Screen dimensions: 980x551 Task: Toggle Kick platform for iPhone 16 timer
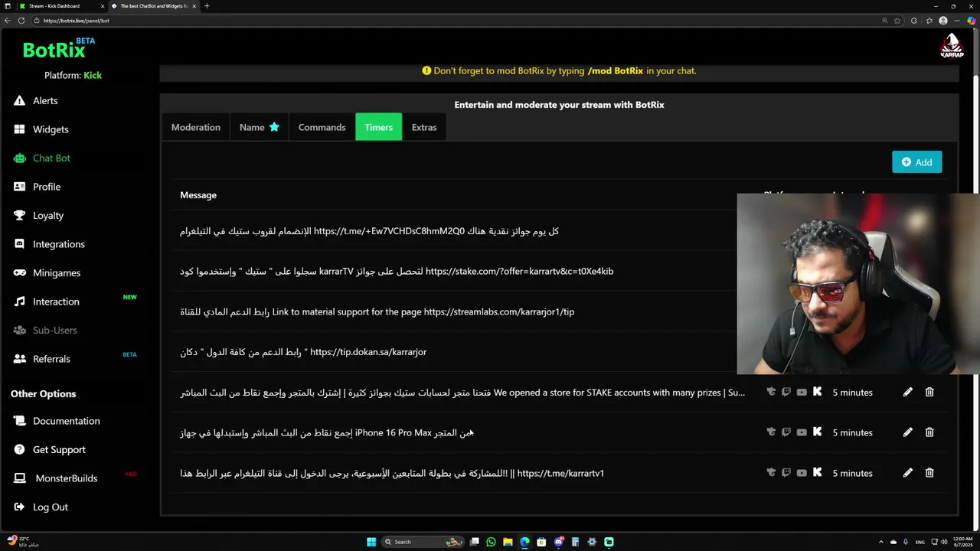tap(817, 432)
